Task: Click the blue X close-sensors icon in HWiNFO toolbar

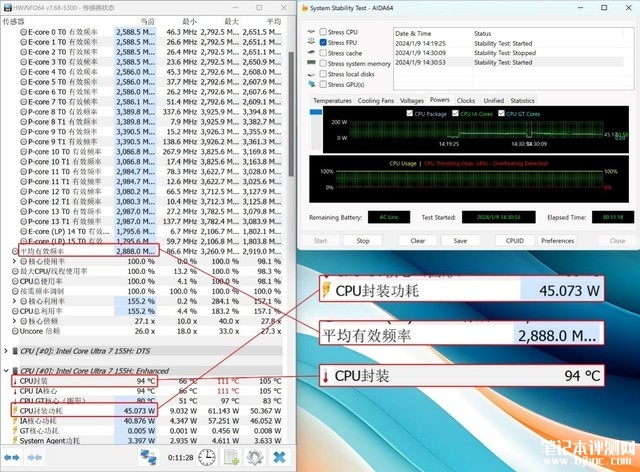Action: tap(280, 457)
